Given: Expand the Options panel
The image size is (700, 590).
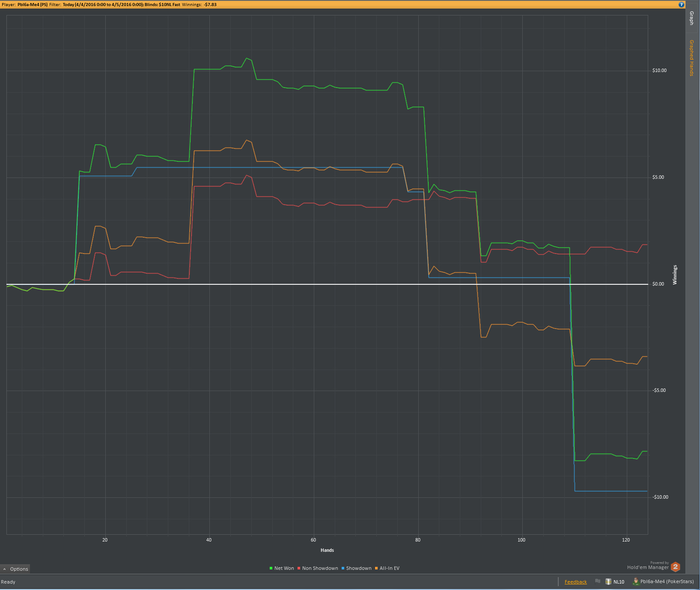Looking at the screenshot, I should click(15, 569).
